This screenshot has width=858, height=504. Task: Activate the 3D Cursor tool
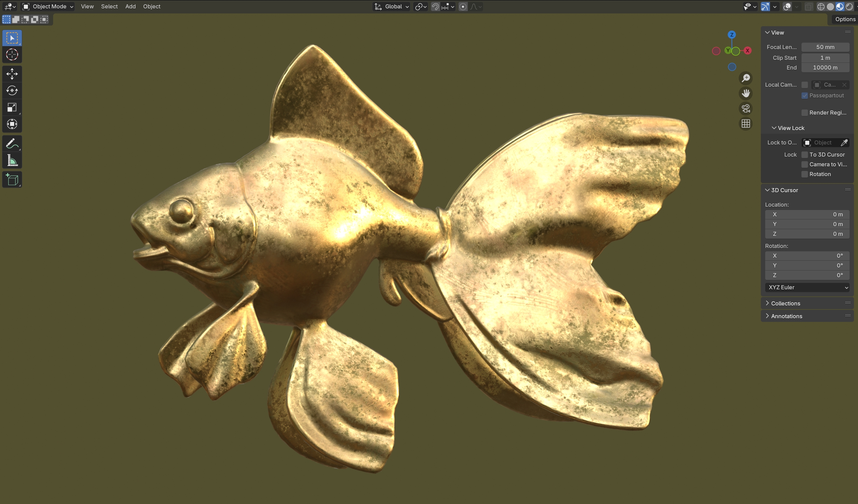point(12,54)
